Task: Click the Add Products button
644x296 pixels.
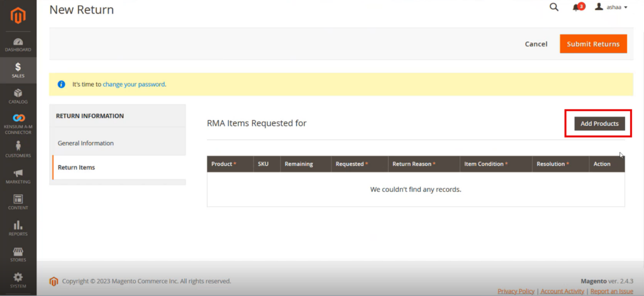Action: click(x=599, y=124)
